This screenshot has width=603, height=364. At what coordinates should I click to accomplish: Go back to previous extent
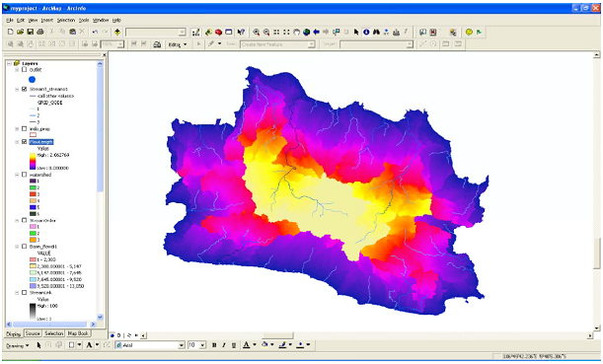pyautogui.click(x=317, y=33)
